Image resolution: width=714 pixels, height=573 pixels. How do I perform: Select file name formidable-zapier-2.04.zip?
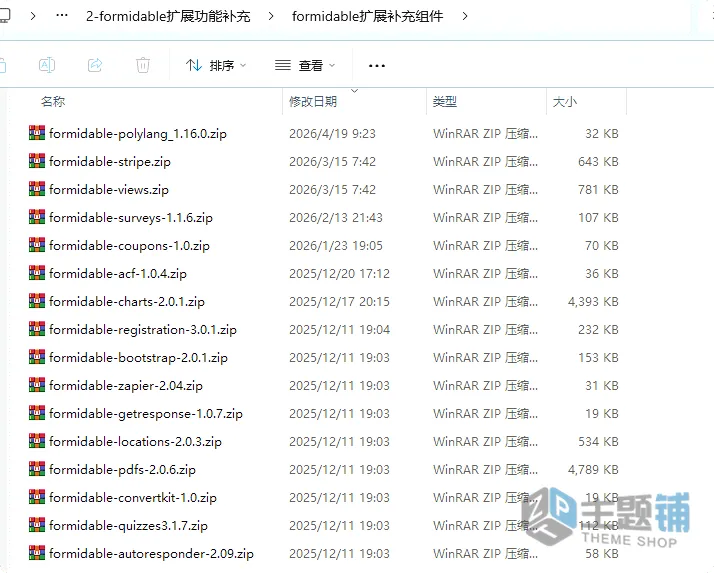pyautogui.click(x=126, y=386)
